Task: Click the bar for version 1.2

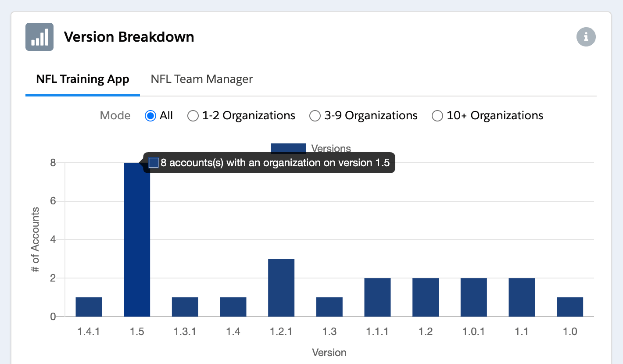Action: (x=426, y=297)
